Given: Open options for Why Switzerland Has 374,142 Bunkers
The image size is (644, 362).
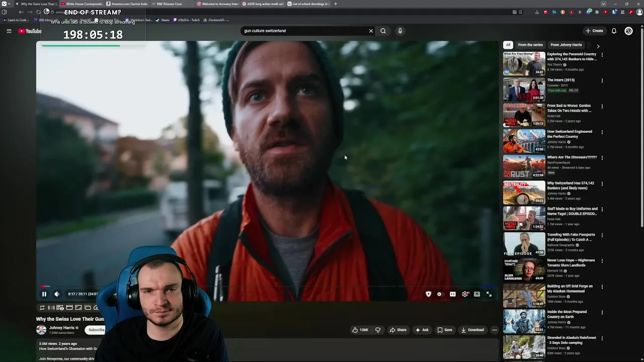Looking at the screenshot, I should [x=602, y=184].
